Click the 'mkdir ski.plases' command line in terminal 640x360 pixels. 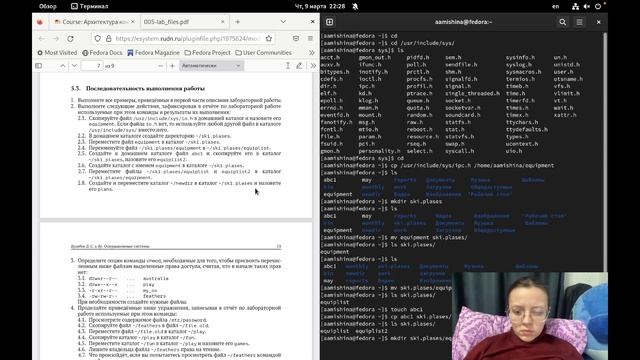[381, 202]
